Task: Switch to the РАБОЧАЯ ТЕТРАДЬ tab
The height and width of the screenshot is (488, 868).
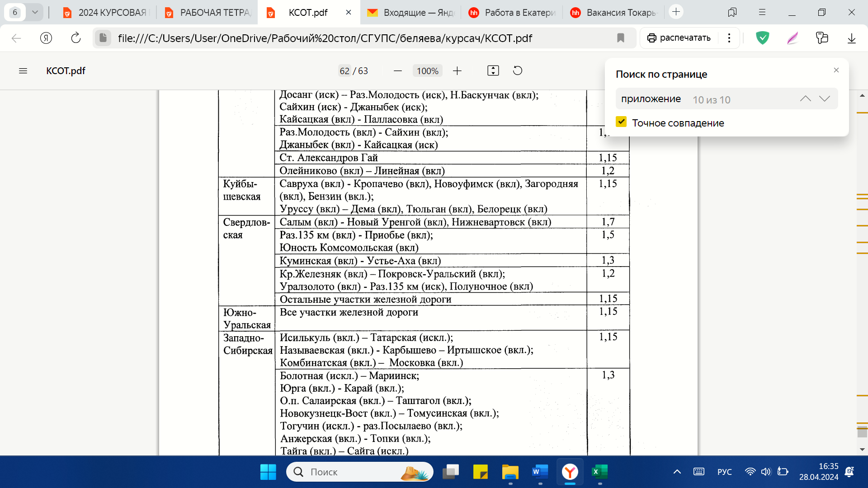Action: coord(208,13)
